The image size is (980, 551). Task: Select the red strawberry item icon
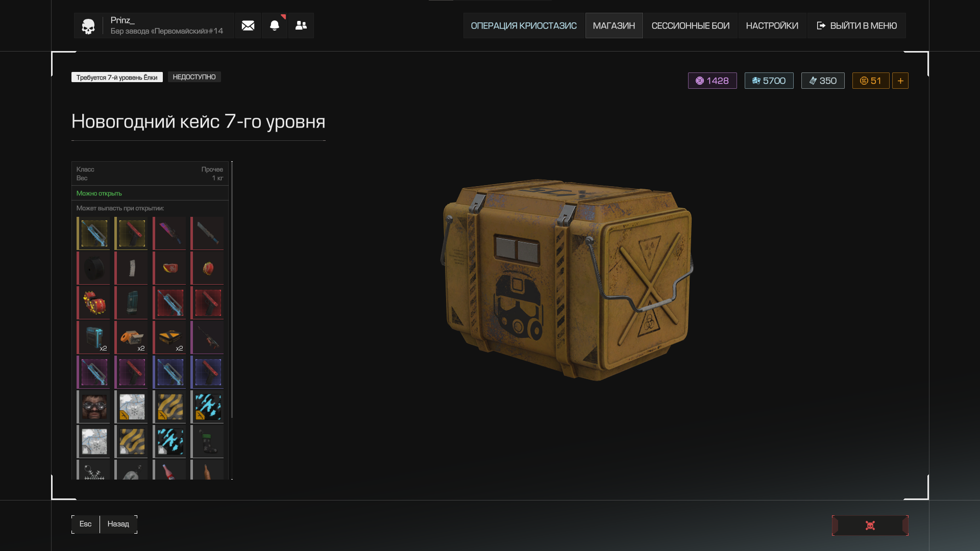point(208,268)
